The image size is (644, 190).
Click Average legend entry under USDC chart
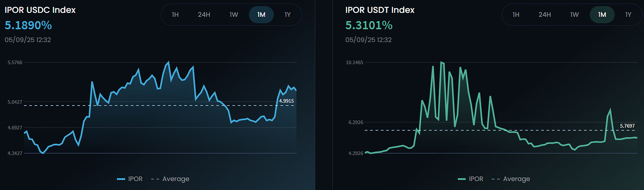(x=170, y=179)
